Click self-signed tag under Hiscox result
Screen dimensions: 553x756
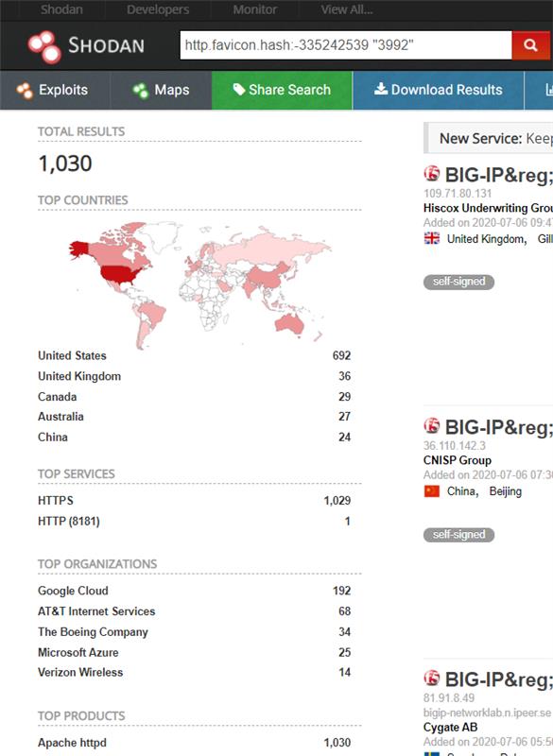pos(459,282)
